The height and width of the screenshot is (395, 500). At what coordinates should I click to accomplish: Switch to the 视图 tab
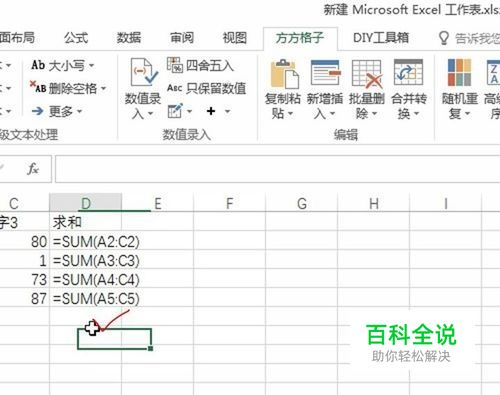pos(235,38)
